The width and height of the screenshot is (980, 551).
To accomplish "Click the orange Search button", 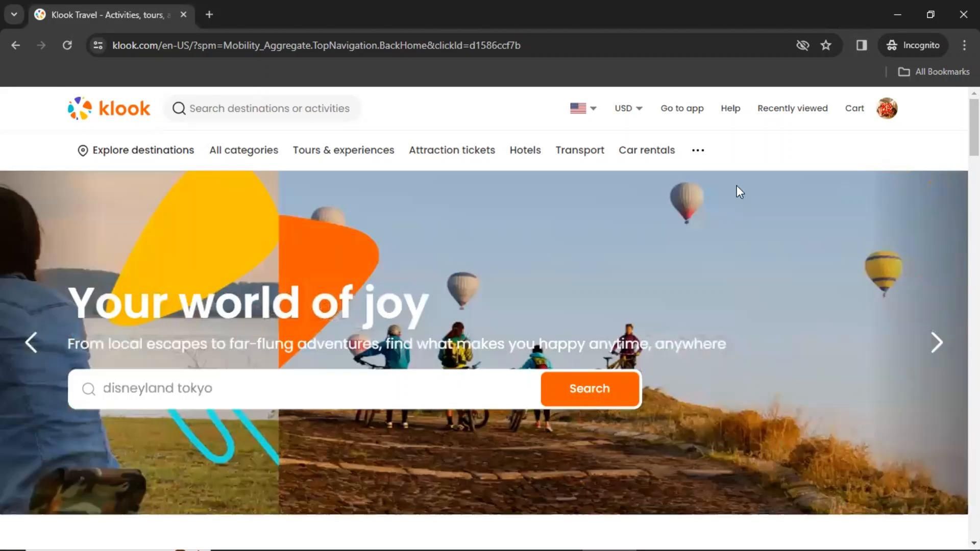I will (x=590, y=389).
